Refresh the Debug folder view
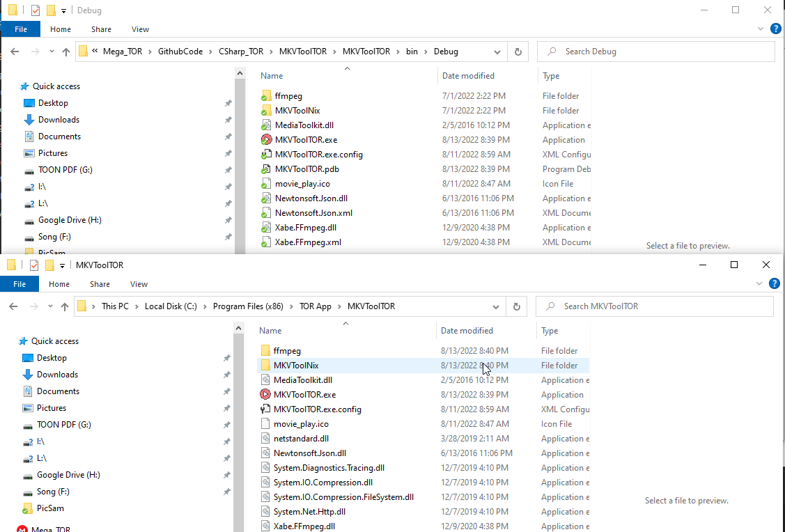 (518, 52)
